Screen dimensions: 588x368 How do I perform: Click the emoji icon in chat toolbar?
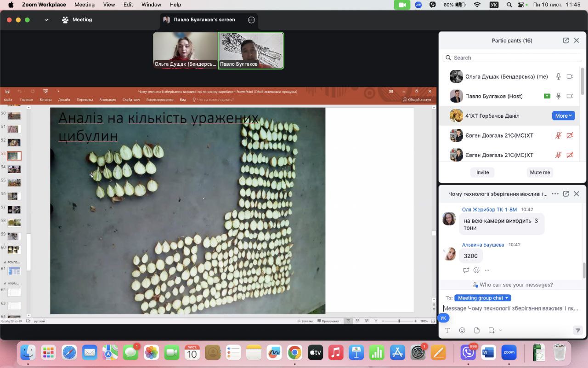pos(462,330)
